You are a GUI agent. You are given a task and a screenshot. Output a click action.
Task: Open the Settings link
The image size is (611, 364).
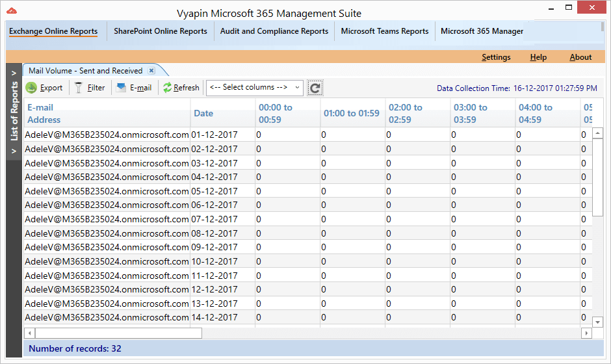point(496,57)
